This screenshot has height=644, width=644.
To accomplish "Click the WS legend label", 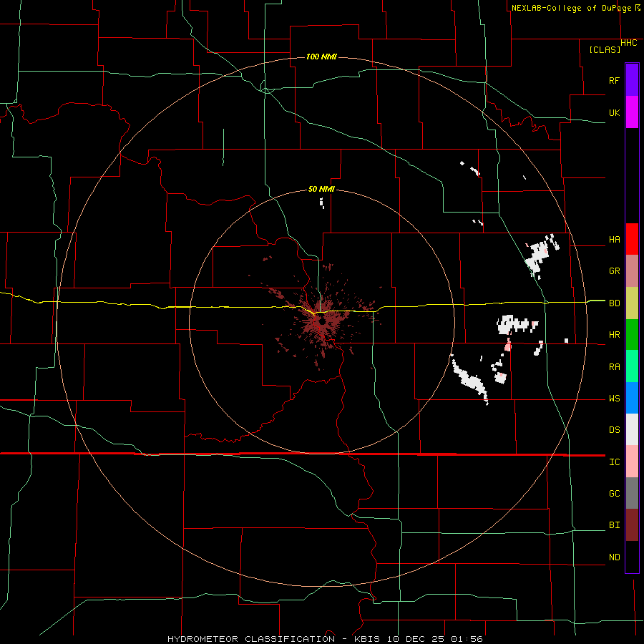I will point(614,399).
